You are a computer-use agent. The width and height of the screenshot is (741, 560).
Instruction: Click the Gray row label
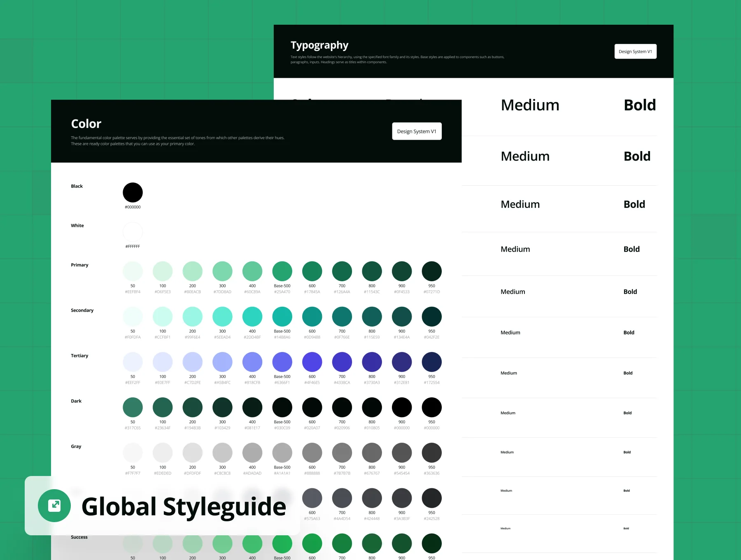coord(76,446)
